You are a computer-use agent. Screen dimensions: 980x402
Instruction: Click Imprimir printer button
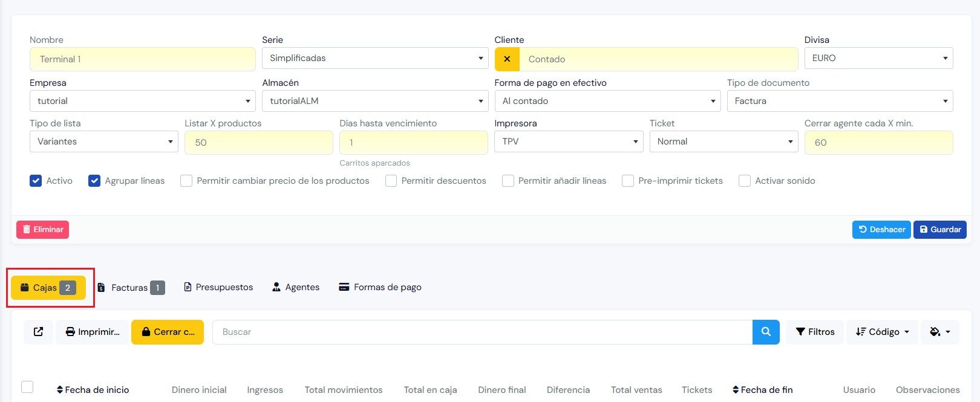[93, 332]
